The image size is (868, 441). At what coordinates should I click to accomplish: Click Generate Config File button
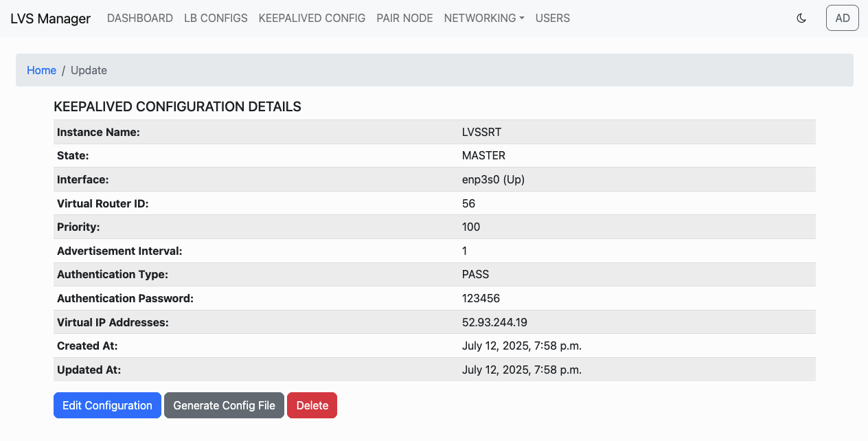click(224, 405)
